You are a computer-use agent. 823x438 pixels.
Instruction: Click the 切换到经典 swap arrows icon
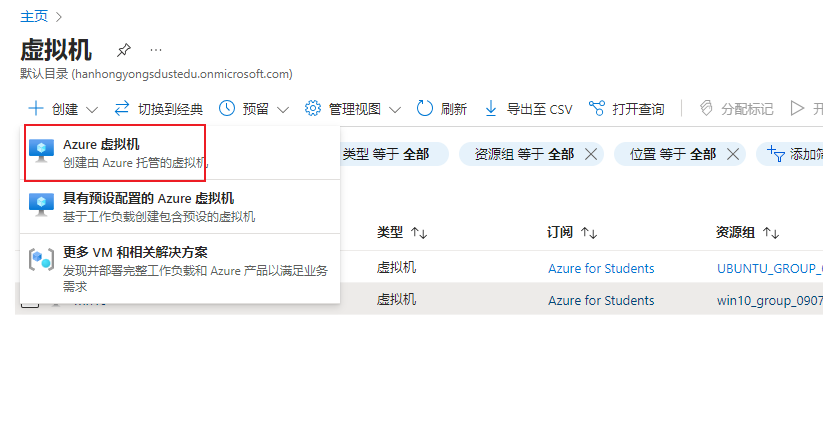click(x=122, y=109)
